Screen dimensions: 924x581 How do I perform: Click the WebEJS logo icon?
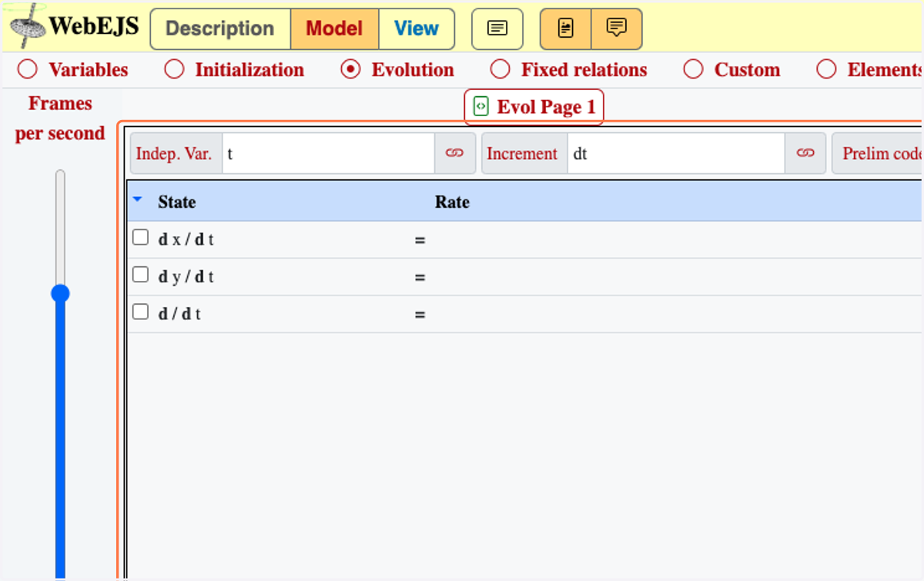click(28, 26)
